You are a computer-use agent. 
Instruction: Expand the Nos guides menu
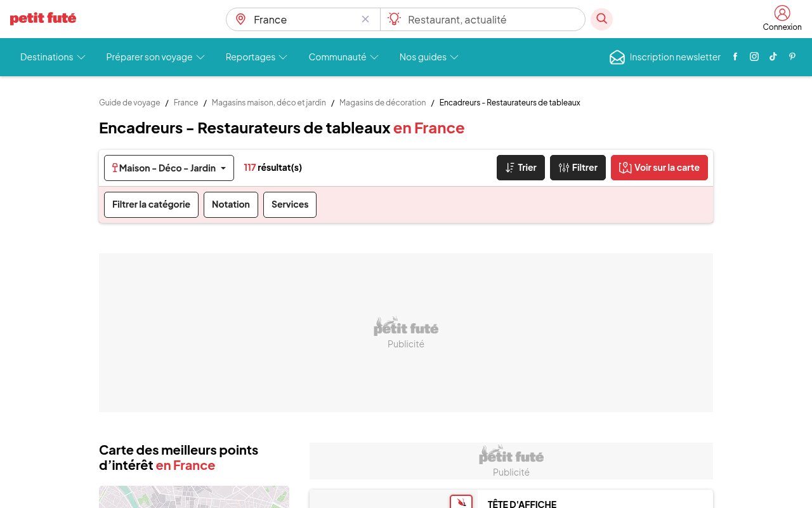(x=429, y=57)
